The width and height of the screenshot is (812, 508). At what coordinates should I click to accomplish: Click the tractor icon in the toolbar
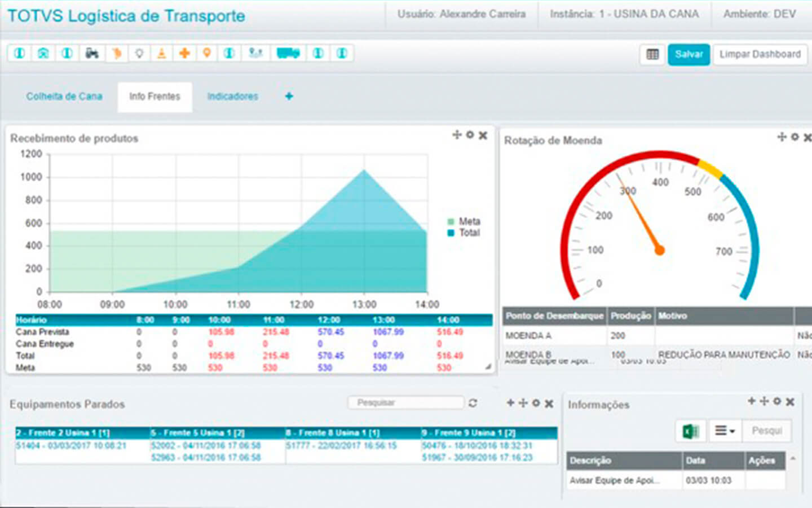(92, 54)
